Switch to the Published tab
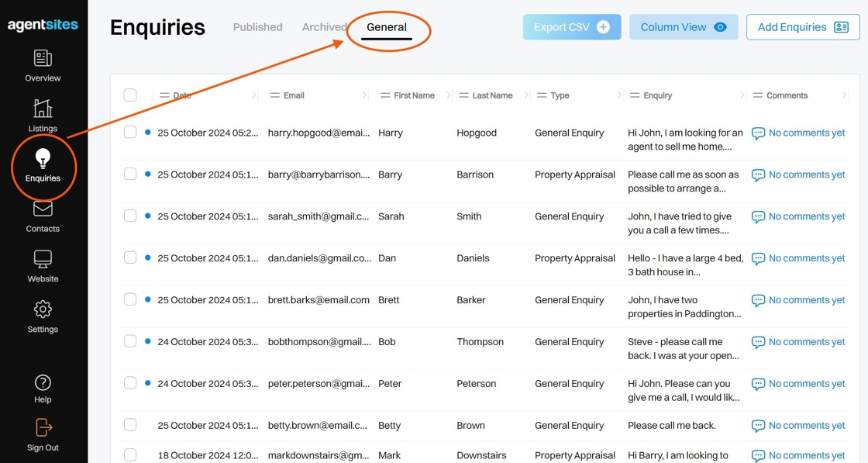The width and height of the screenshot is (868, 463). click(257, 27)
